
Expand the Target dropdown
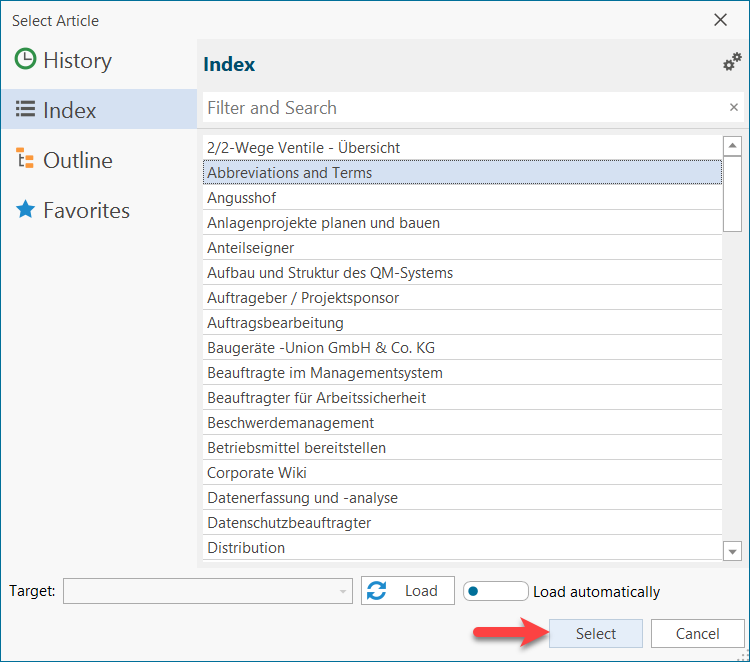[344, 591]
